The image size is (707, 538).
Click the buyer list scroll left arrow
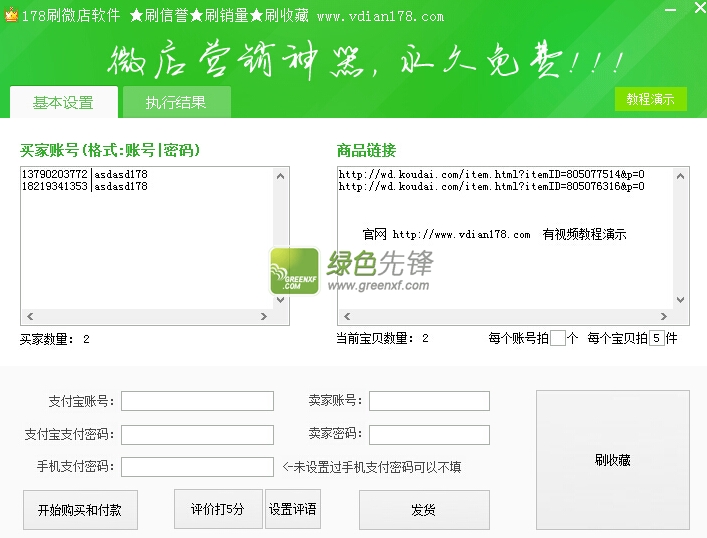30,317
